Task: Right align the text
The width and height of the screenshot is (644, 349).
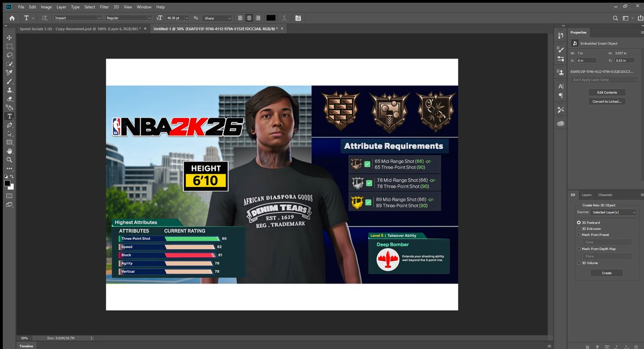Action: [x=258, y=18]
